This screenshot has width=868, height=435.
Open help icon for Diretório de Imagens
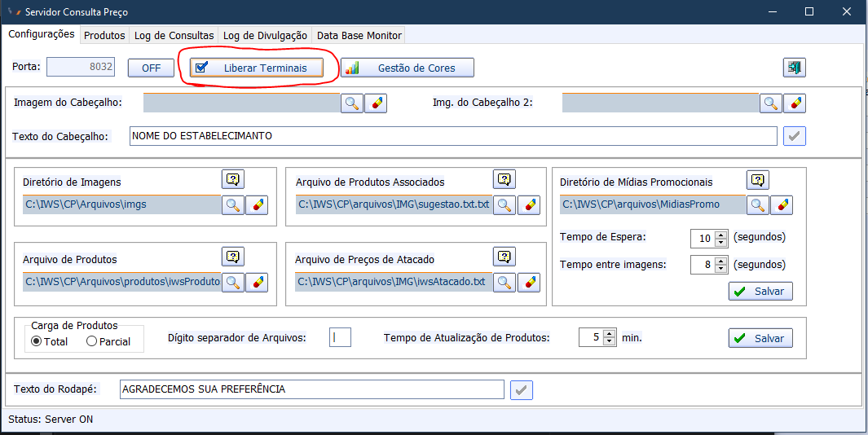tap(233, 179)
